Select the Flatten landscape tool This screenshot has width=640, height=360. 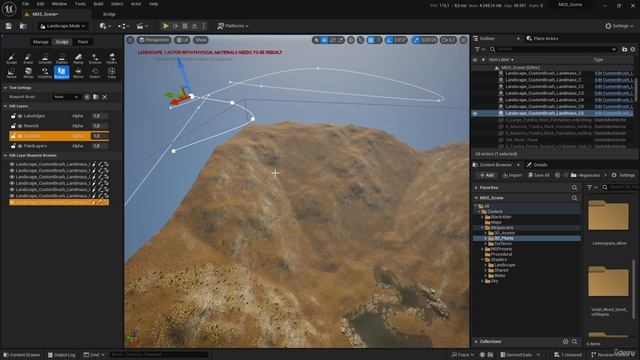62,58
